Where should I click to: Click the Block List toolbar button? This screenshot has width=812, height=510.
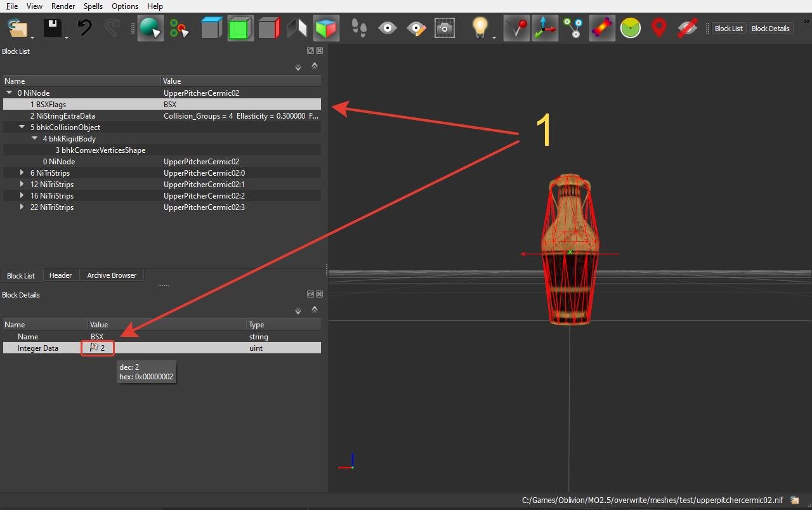[x=728, y=29]
